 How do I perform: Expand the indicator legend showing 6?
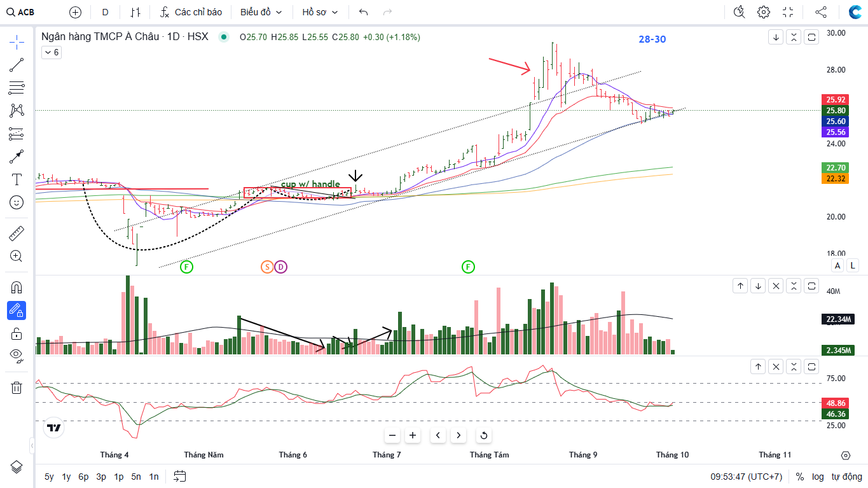51,53
